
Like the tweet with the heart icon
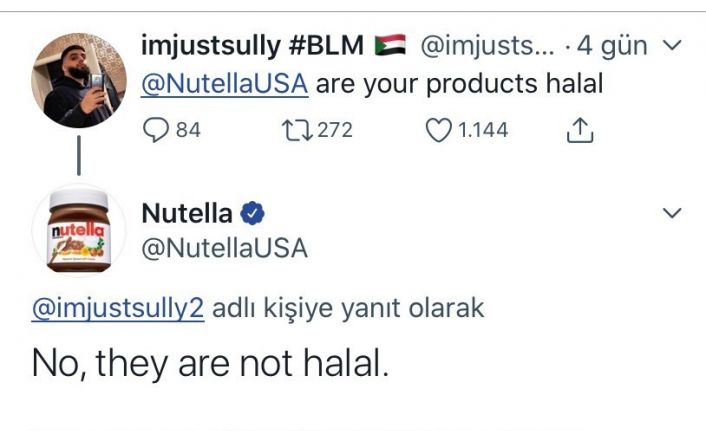[x=438, y=130]
